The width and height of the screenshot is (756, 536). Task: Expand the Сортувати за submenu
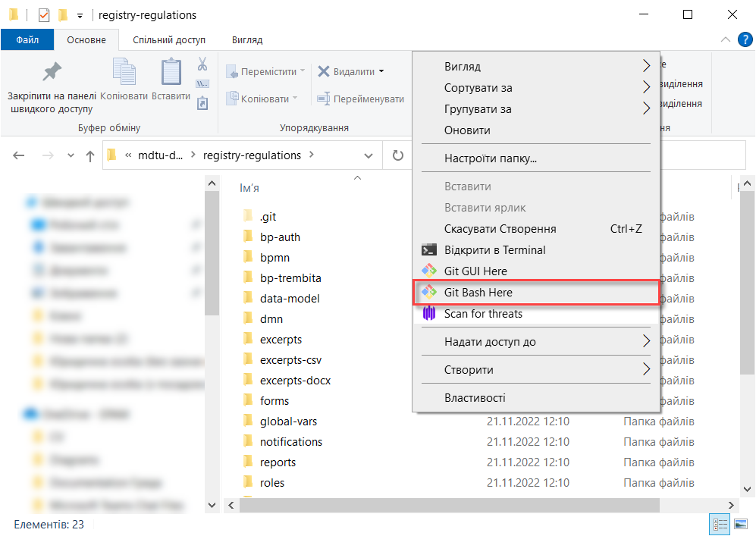pyautogui.click(x=646, y=88)
